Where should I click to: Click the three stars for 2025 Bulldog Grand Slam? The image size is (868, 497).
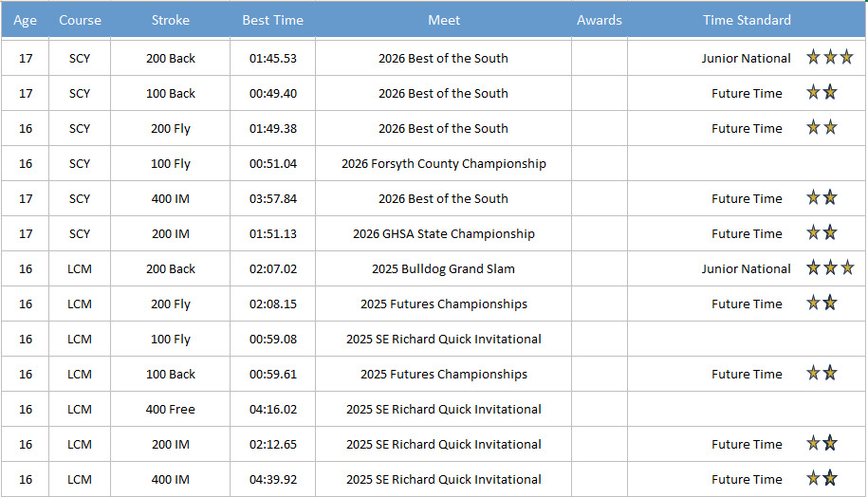point(830,268)
